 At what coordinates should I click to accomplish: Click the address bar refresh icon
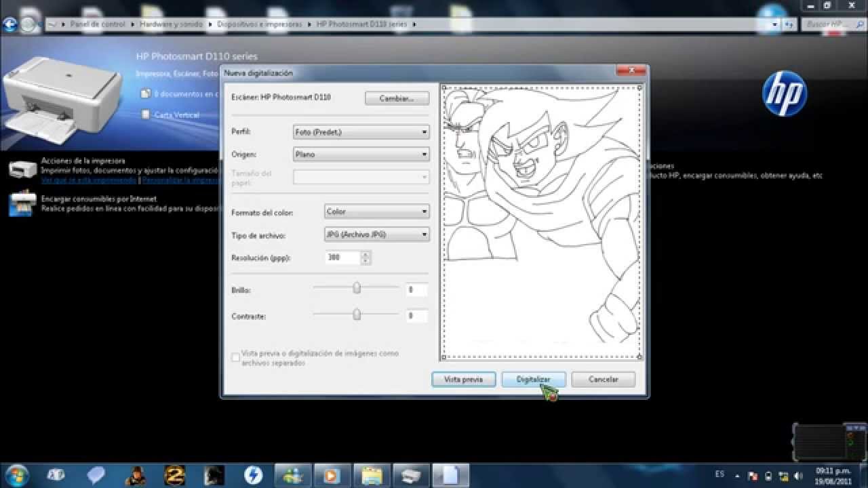[x=789, y=24]
